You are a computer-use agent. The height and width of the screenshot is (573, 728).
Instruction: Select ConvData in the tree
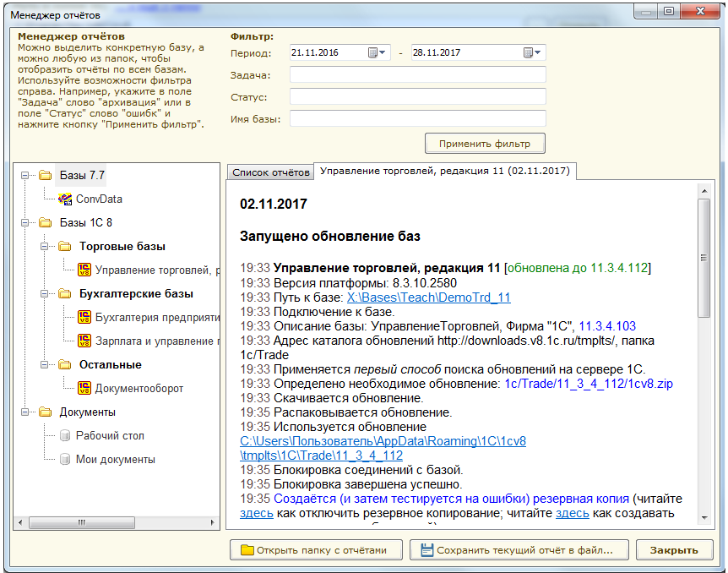pos(99,199)
